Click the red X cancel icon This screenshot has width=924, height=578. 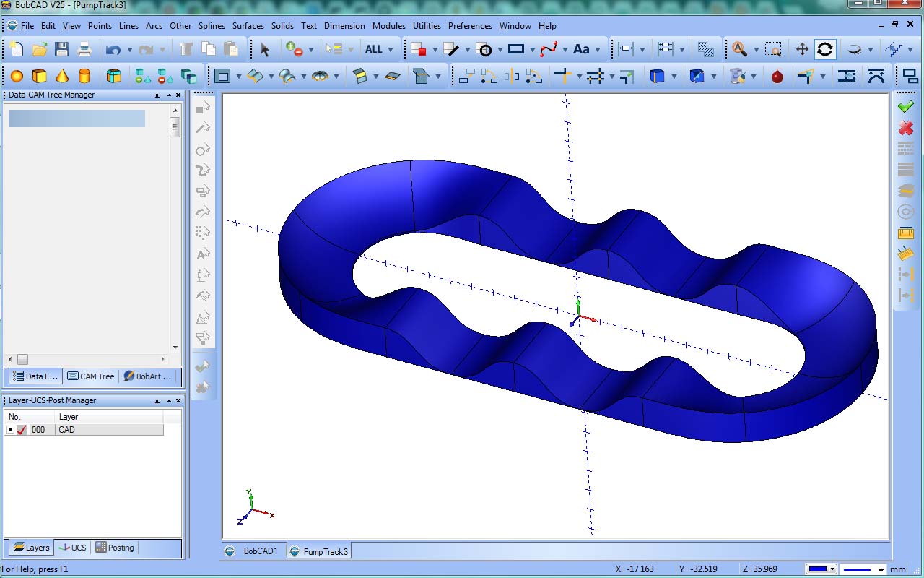coord(905,128)
